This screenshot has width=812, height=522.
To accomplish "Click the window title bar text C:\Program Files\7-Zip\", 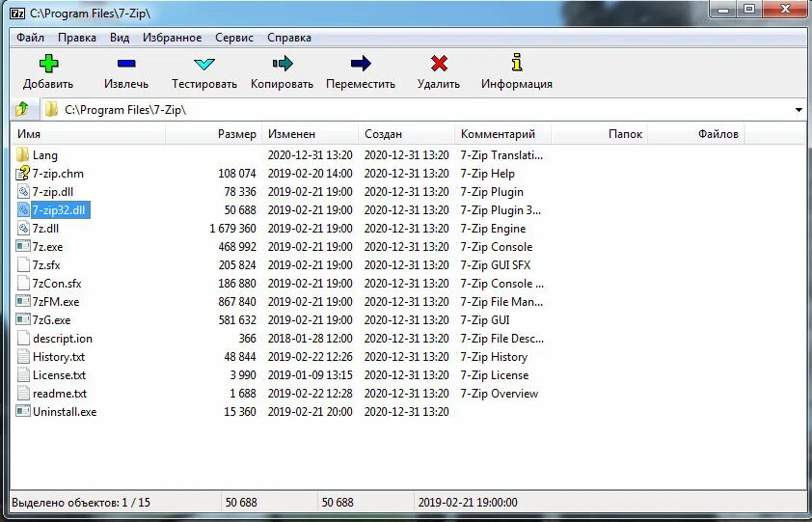I will [90, 14].
